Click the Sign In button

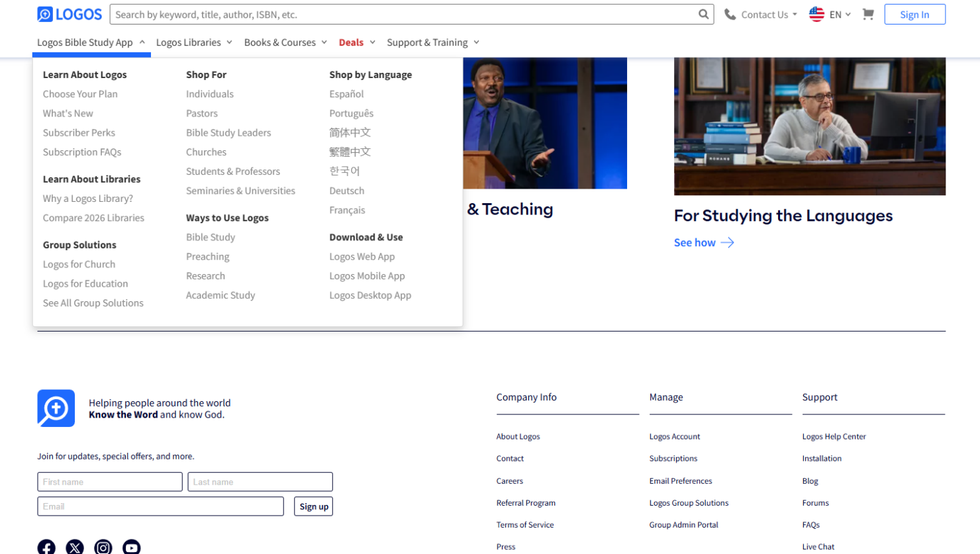pyautogui.click(x=914, y=14)
